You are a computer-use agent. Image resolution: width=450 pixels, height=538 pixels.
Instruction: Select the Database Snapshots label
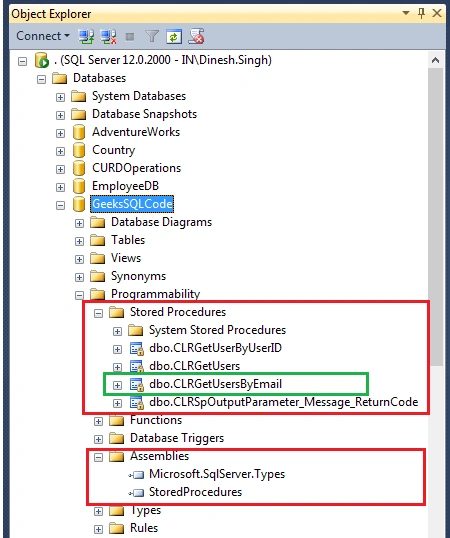pos(144,114)
